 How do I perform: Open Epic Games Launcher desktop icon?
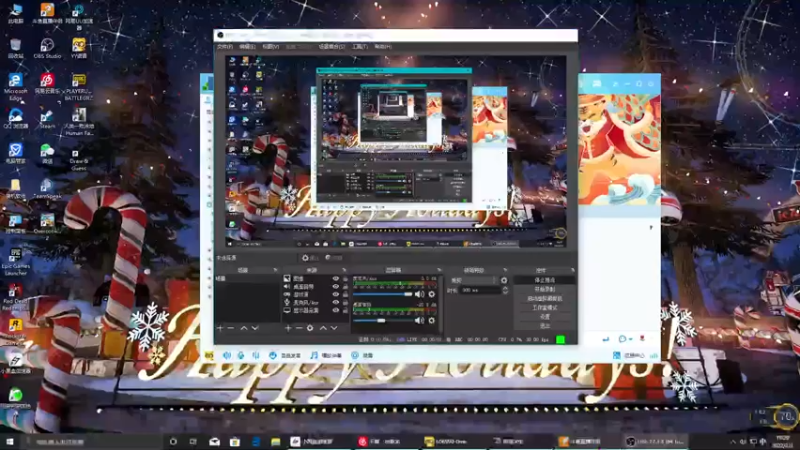(15, 260)
